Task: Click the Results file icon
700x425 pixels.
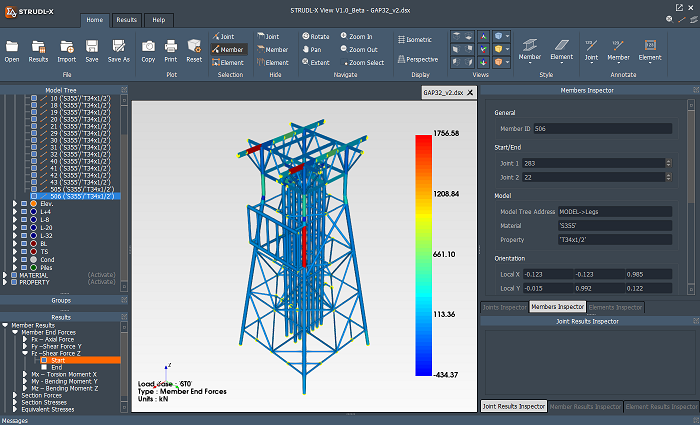Action: pyautogui.click(x=38, y=50)
